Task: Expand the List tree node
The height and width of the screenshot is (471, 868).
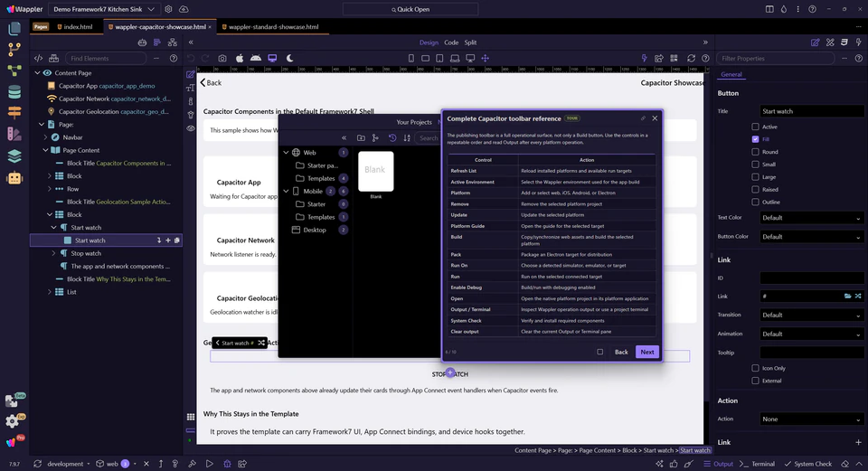Action: [x=49, y=292]
